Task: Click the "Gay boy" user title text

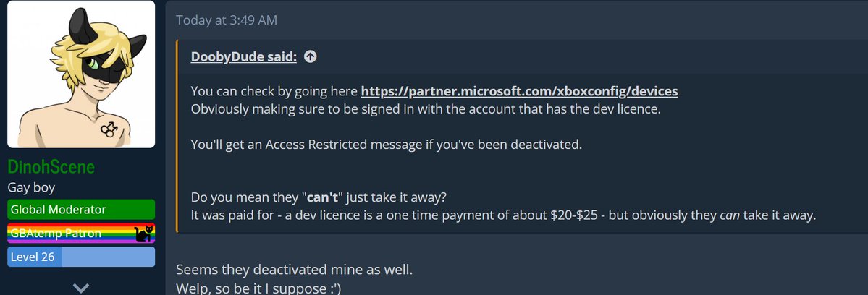Action: coord(31,187)
